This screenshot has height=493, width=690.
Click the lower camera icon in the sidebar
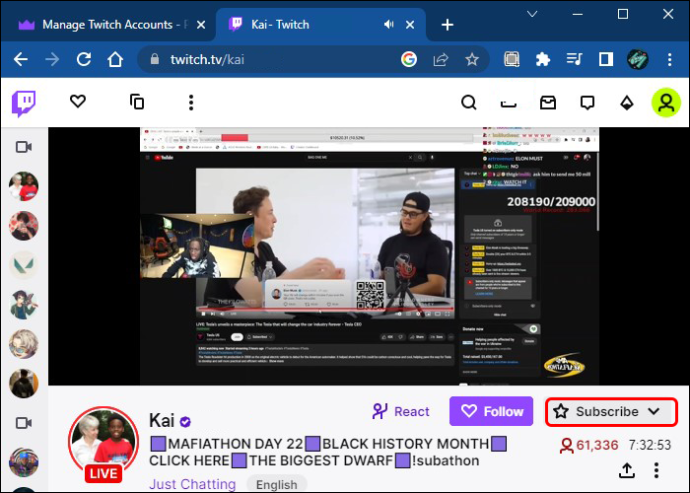point(24,423)
